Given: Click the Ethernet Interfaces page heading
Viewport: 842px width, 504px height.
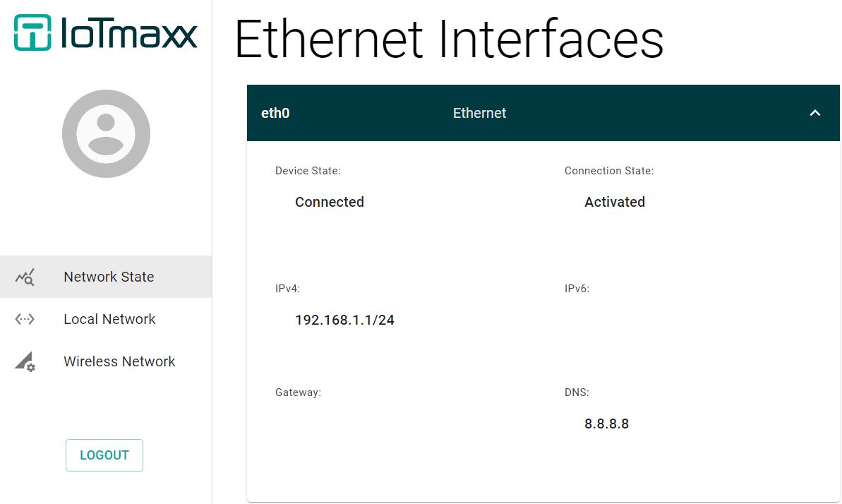Looking at the screenshot, I should (x=449, y=40).
